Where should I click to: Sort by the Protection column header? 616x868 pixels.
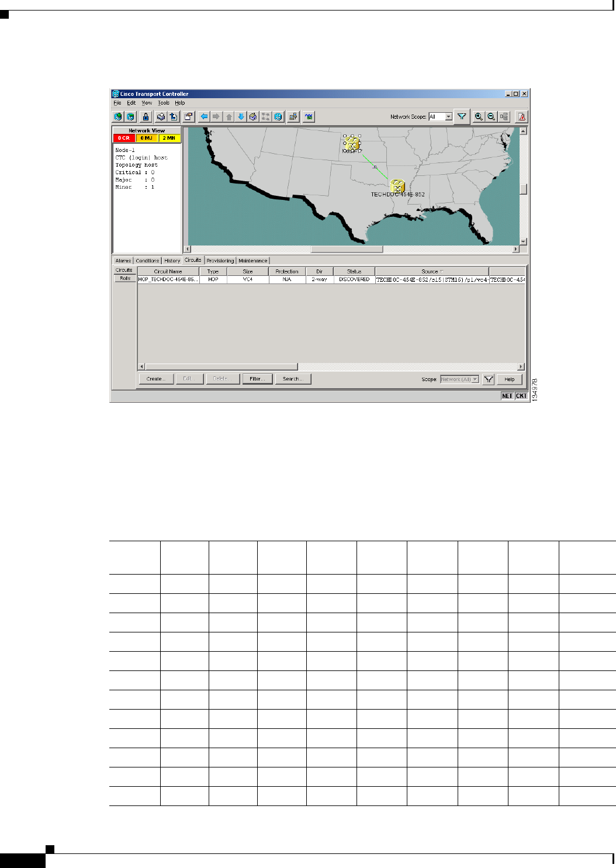click(x=287, y=271)
